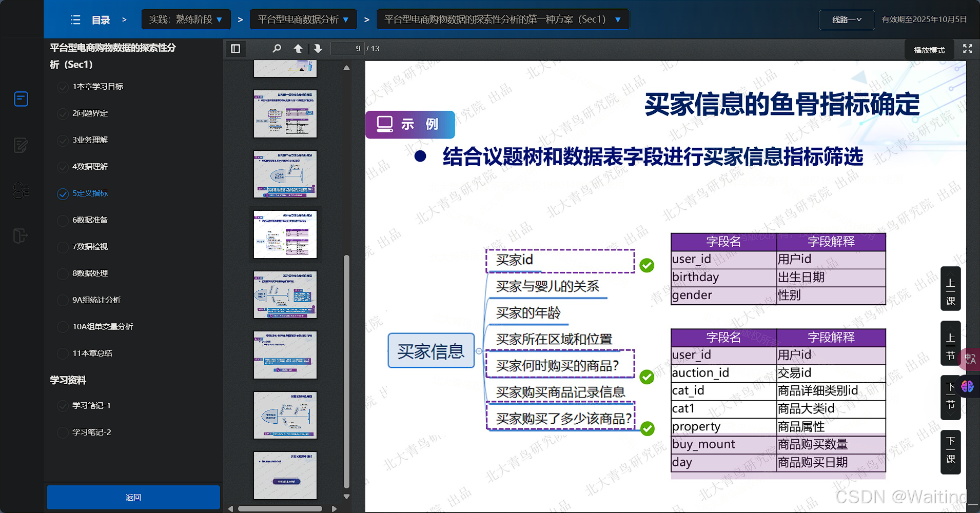Image resolution: width=980 pixels, height=513 pixels.
Task: Click thumbnail scrollbar down arrow
Action: [346, 496]
